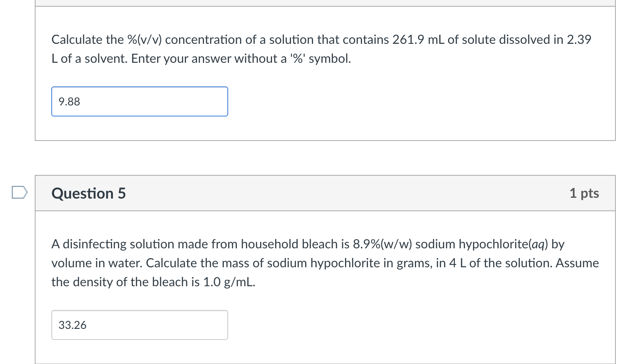Click the 8.9%(w/w) value in Question 5
634x364 pixels.
tap(382, 244)
